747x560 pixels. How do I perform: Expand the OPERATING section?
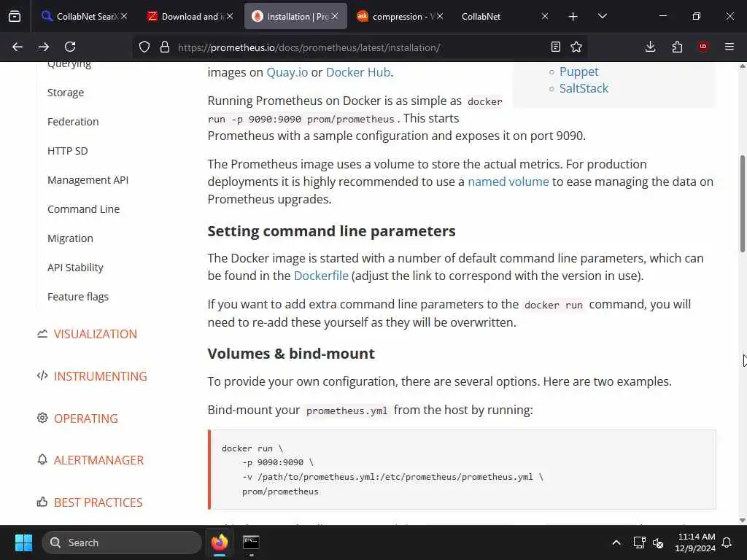pyautogui.click(x=86, y=418)
